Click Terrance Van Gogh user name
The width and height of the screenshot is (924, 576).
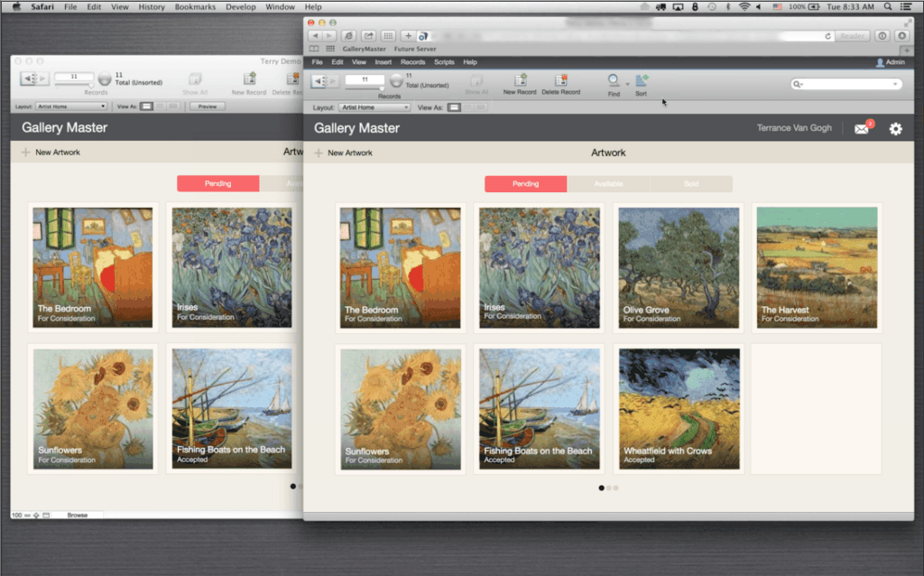pyautogui.click(x=794, y=128)
